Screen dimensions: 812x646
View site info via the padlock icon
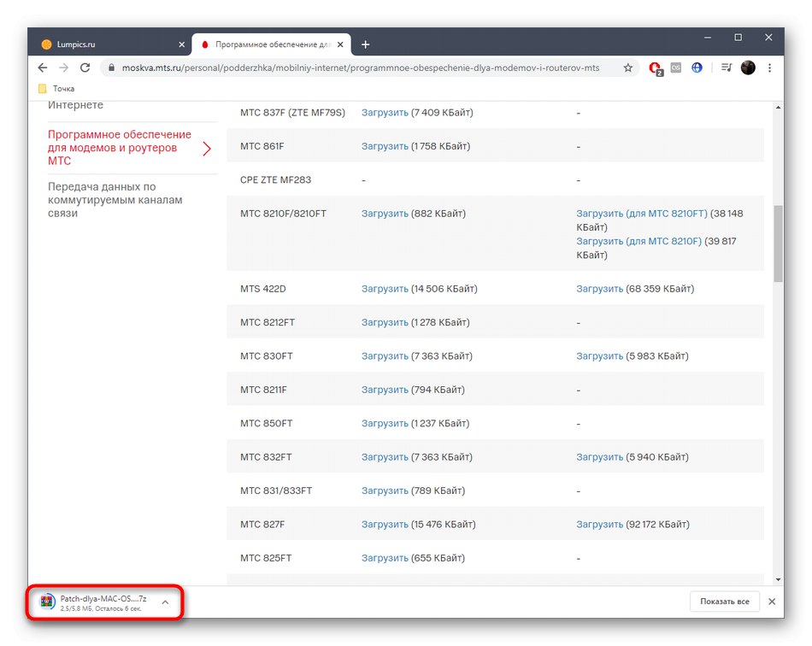pos(111,68)
